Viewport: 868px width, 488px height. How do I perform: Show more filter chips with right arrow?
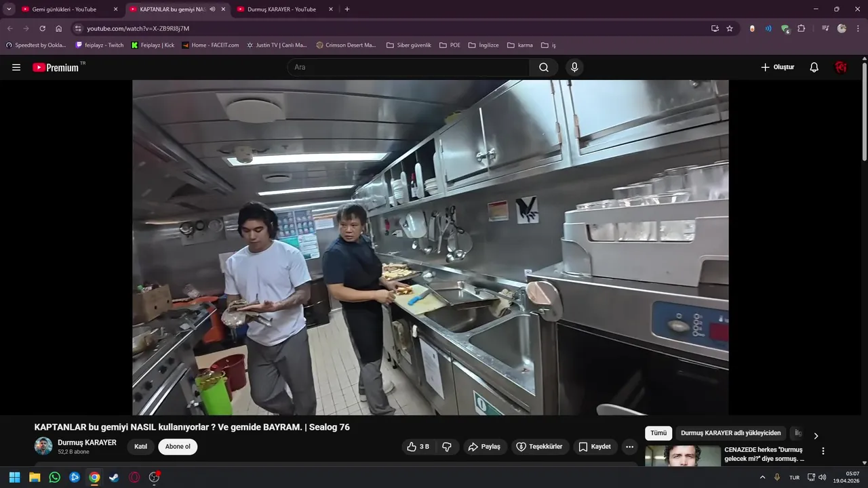click(x=816, y=436)
